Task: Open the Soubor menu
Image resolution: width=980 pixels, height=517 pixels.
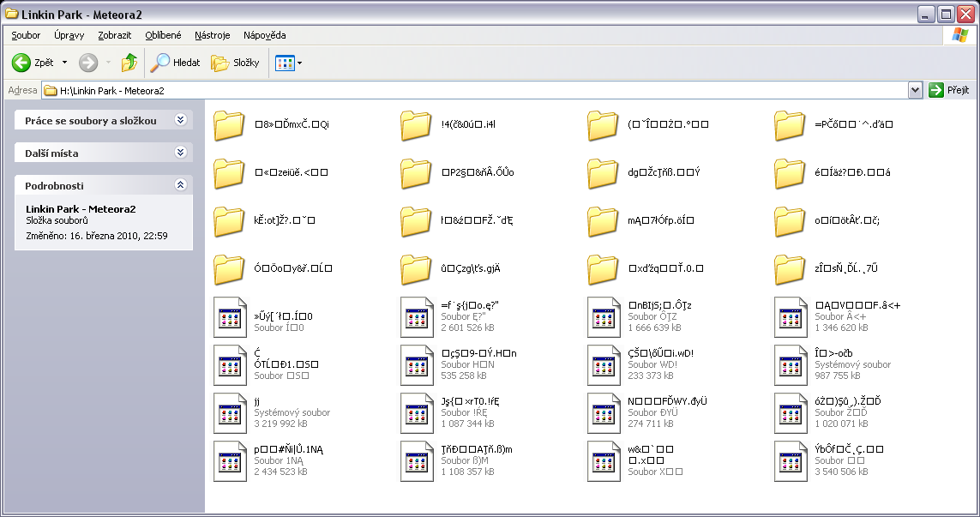Action: [x=26, y=35]
